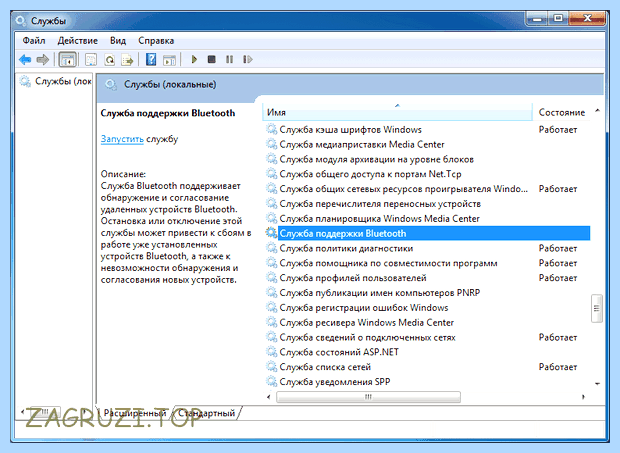Select Служба регистрации ошибок Windows row
This screenshot has width=620, height=453.
click(x=428, y=308)
